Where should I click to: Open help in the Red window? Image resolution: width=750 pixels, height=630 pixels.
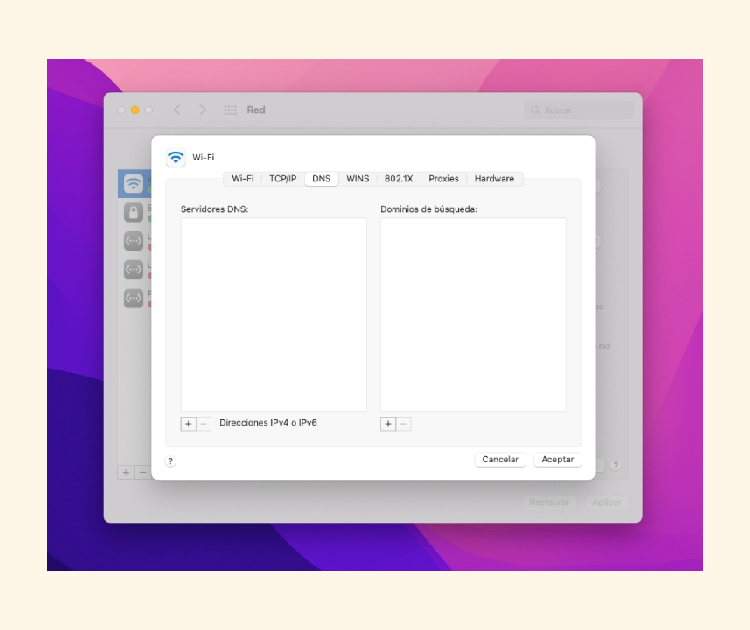point(616,465)
